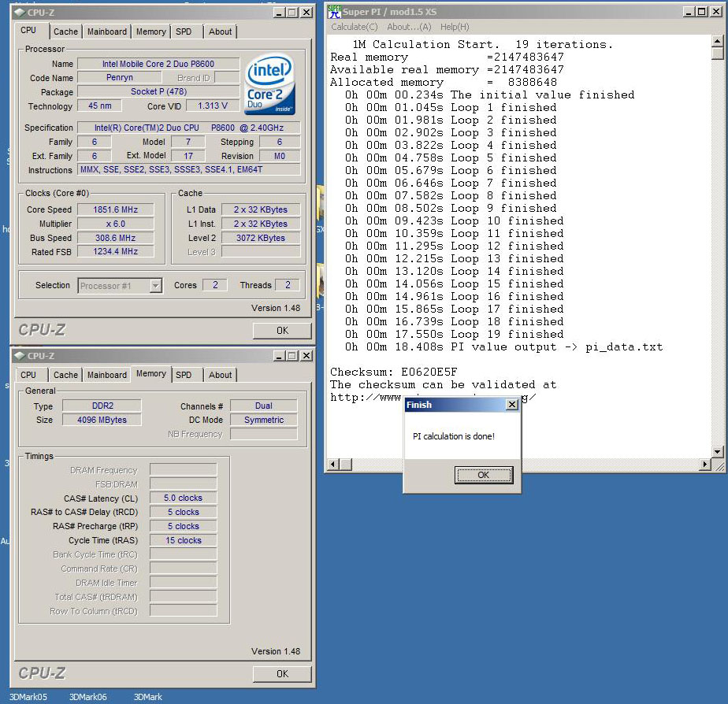Open the About...(A) menu in Super PI
Viewport: 728px width, 704px height.
click(x=409, y=27)
